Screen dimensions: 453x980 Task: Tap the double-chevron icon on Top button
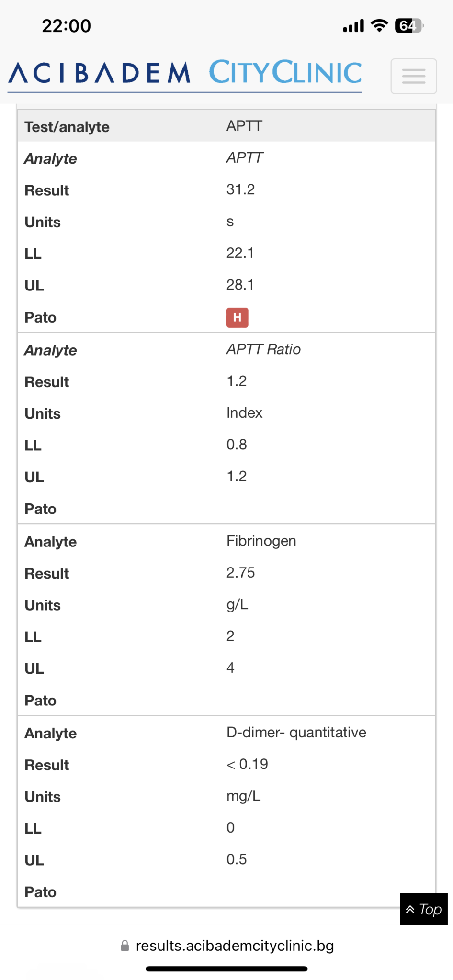pyautogui.click(x=410, y=909)
